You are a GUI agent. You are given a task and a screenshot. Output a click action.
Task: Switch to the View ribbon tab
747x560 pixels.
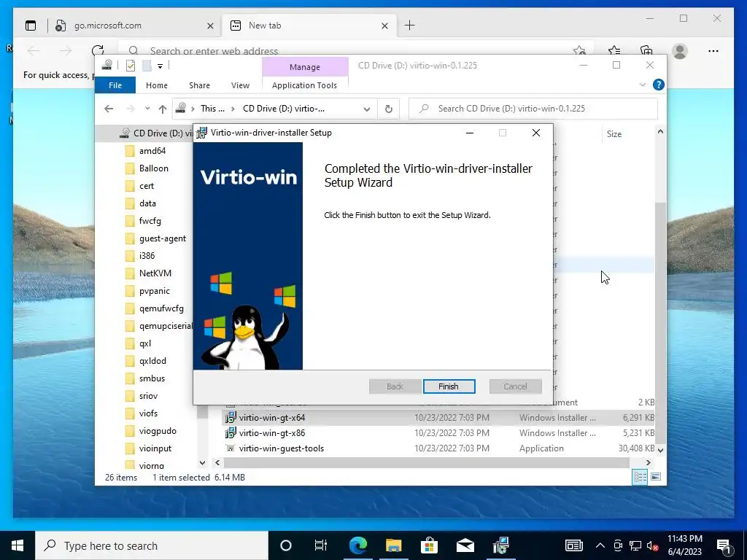240,85
